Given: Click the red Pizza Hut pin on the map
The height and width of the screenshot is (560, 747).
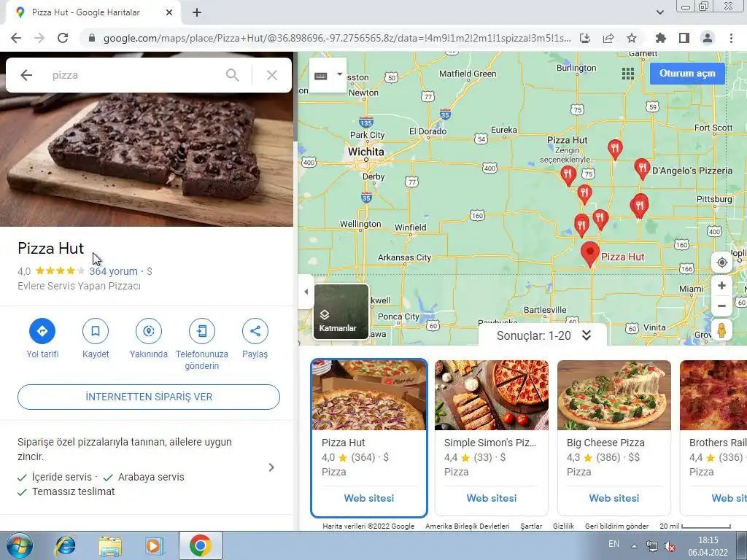Looking at the screenshot, I should tap(589, 253).
